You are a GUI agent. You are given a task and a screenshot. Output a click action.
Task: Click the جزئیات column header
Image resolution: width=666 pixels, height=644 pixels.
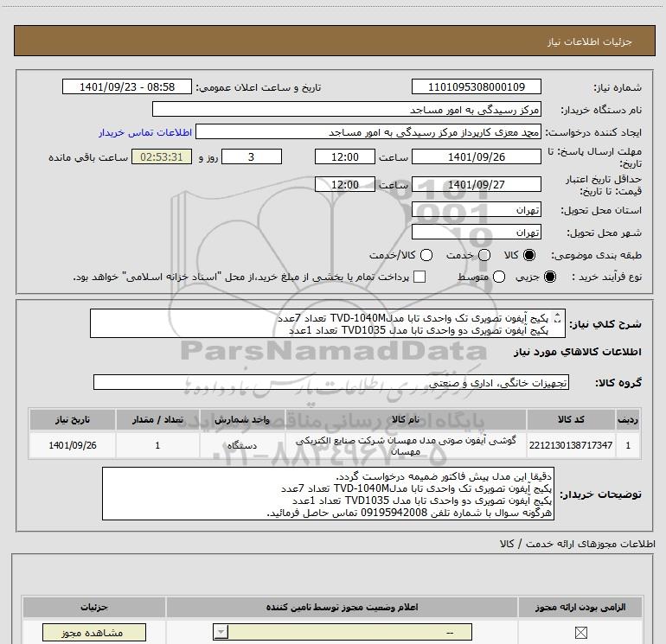pos(94,608)
